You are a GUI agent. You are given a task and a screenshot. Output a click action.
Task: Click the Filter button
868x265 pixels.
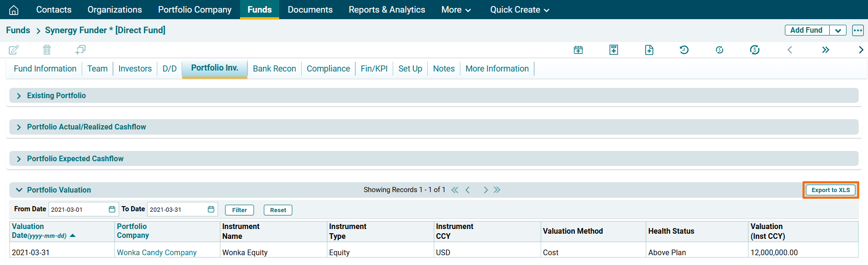[239, 210]
